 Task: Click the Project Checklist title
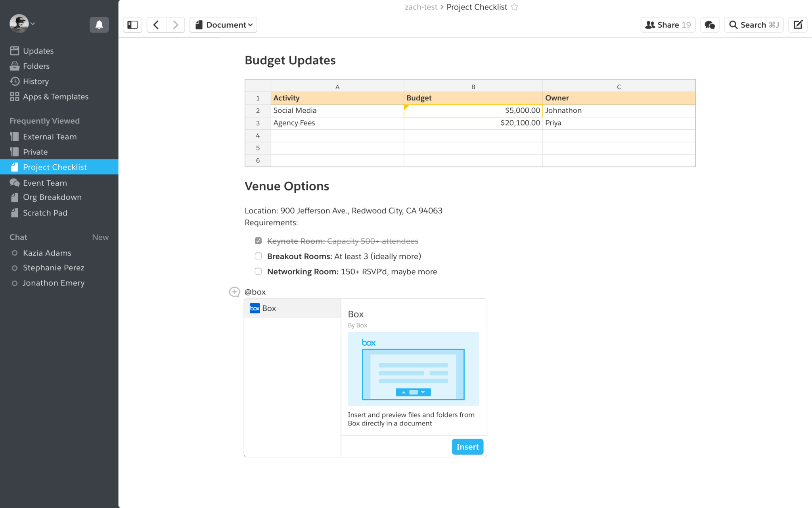(x=477, y=7)
